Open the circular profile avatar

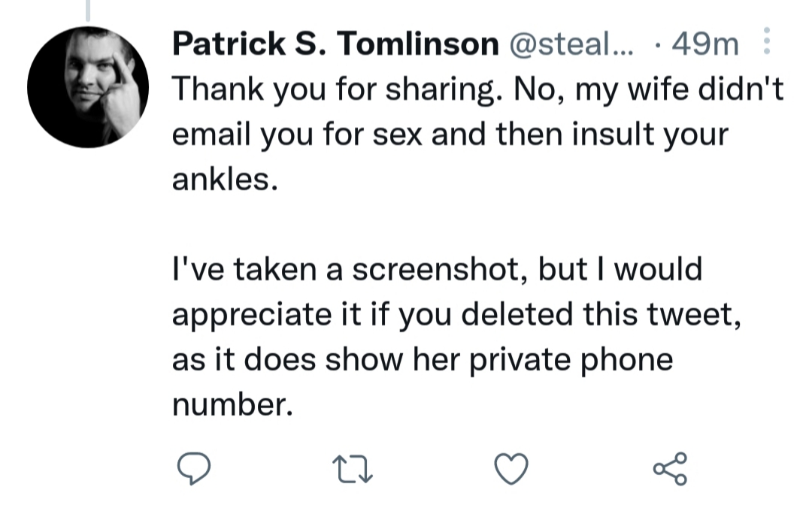click(88, 87)
